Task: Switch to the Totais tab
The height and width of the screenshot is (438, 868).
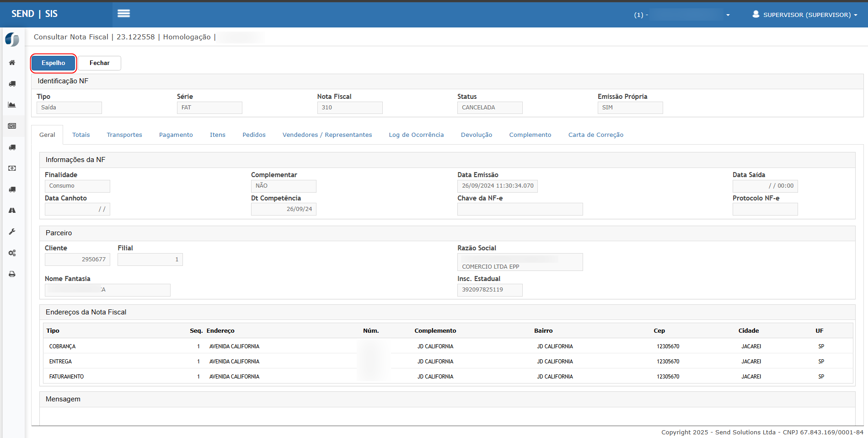Action: click(x=81, y=135)
